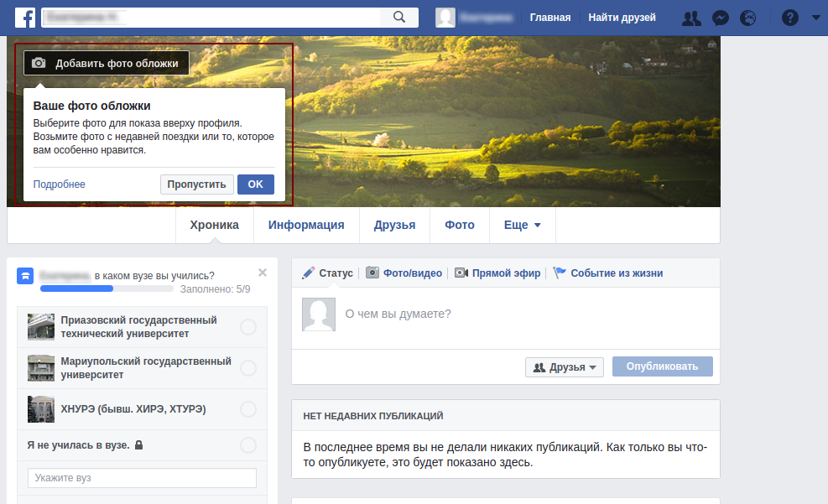This screenshot has height=504, width=828.
Task: Open friend requests icon
Action: tap(691, 18)
